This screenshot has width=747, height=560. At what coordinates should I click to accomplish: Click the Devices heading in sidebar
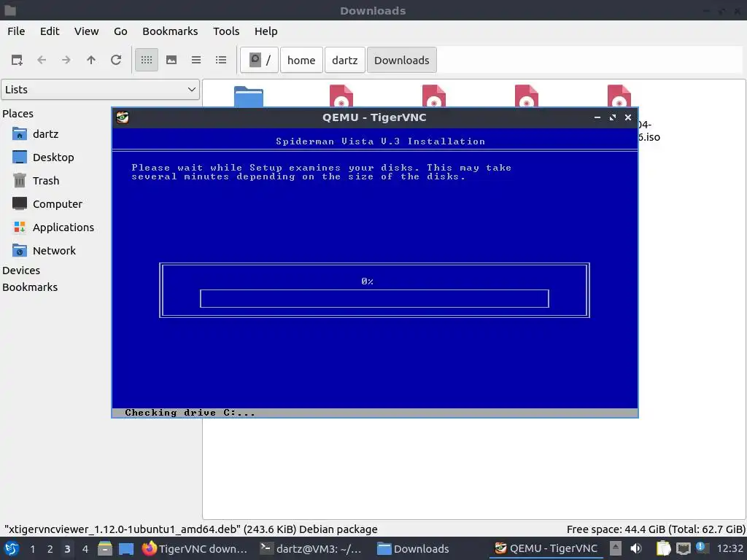pos(21,270)
